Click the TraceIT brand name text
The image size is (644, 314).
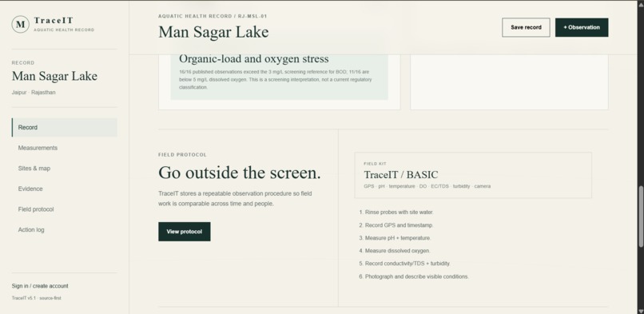54,21
